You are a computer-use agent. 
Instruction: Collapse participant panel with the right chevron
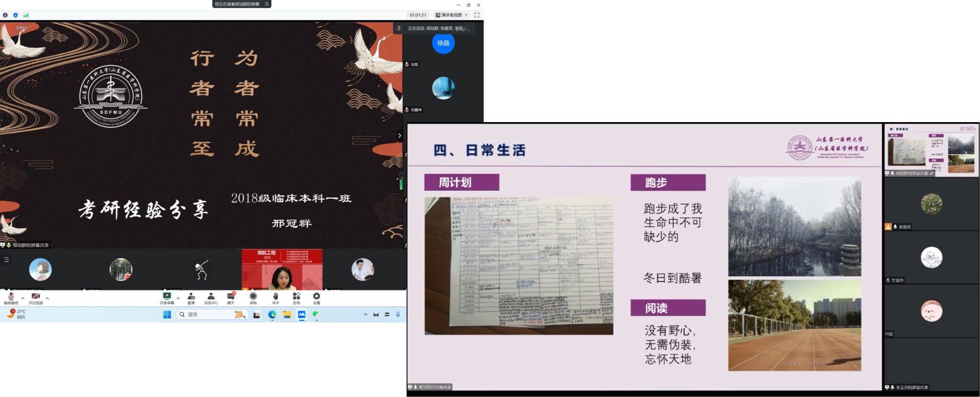coord(400,136)
